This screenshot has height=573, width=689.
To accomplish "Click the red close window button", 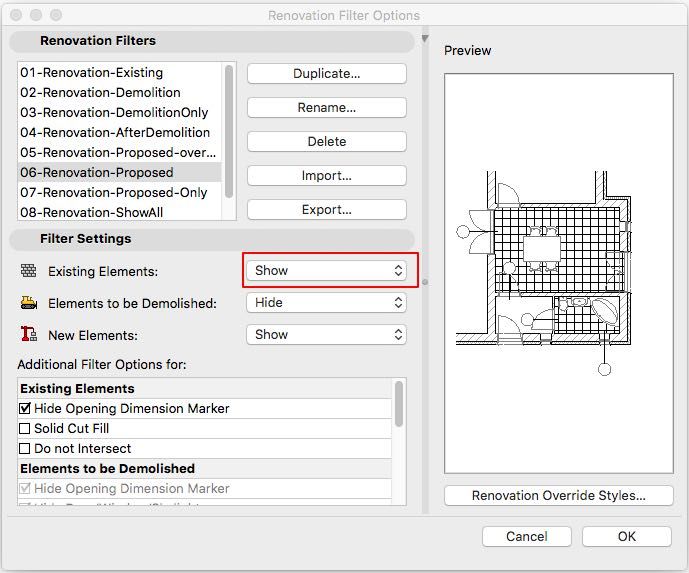I will click(16, 15).
